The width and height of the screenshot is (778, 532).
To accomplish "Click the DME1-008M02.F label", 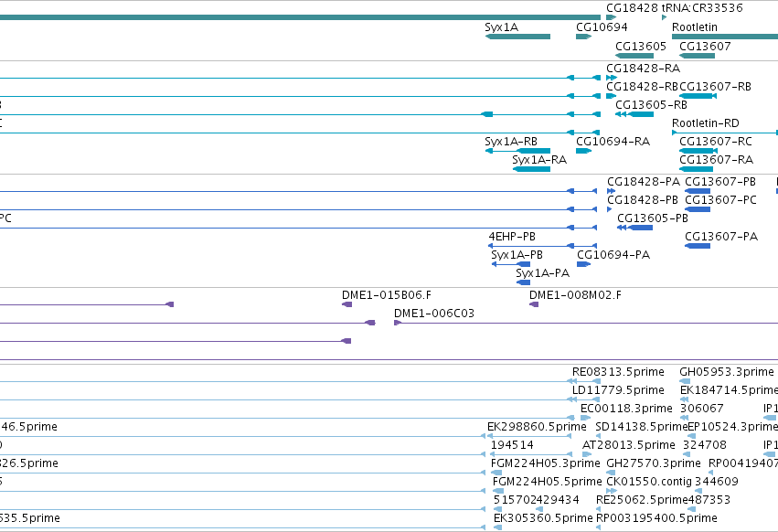I will pos(575,295).
